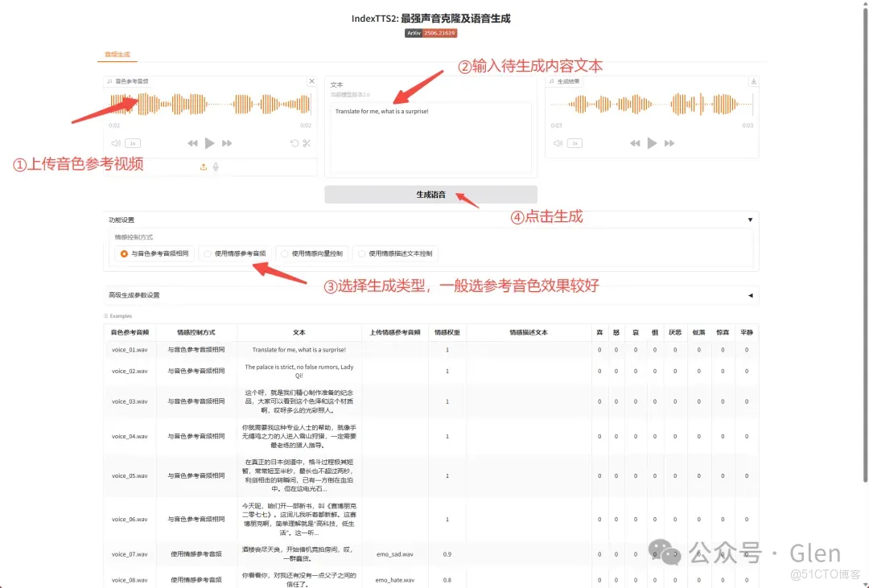Collapse the 功能设置 panel via its arrow

(x=749, y=218)
